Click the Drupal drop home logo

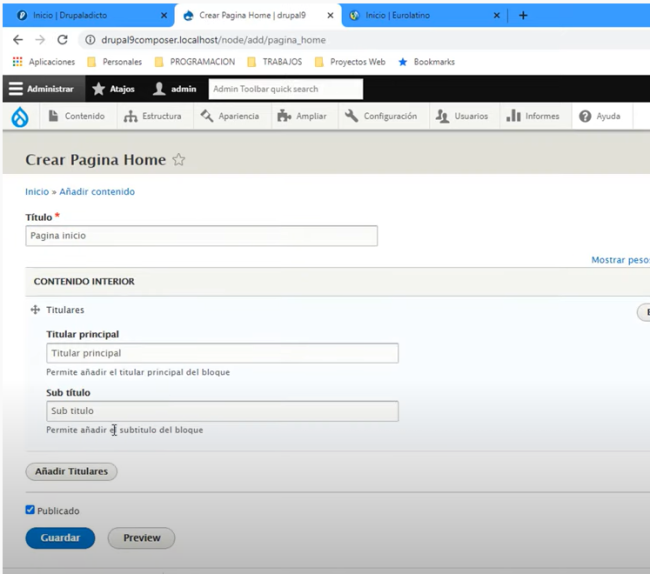20,116
